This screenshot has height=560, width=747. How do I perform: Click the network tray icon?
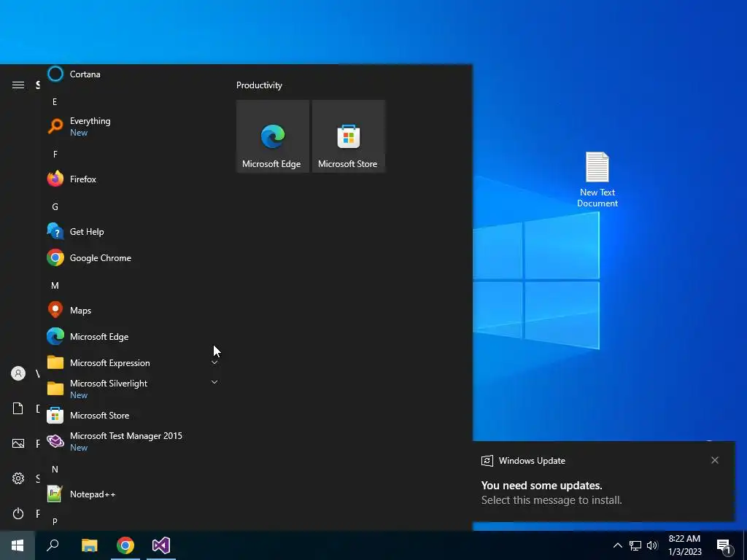pyautogui.click(x=635, y=545)
